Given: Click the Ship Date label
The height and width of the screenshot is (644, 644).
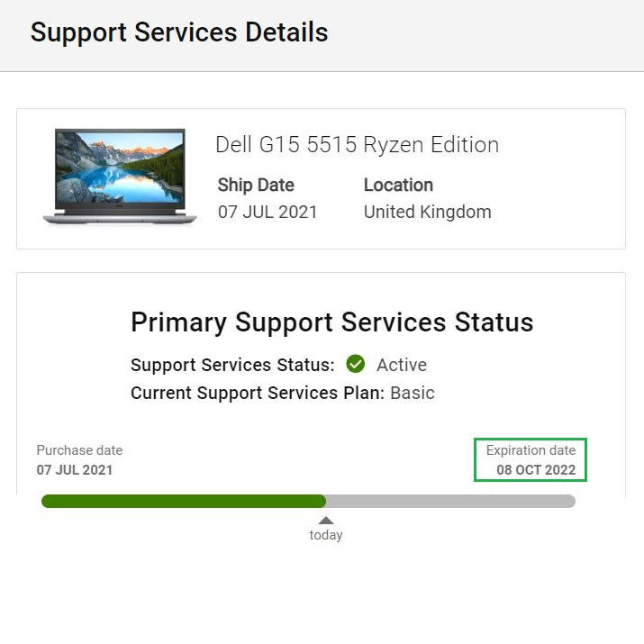Looking at the screenshot, I should [x=256, y=185].
